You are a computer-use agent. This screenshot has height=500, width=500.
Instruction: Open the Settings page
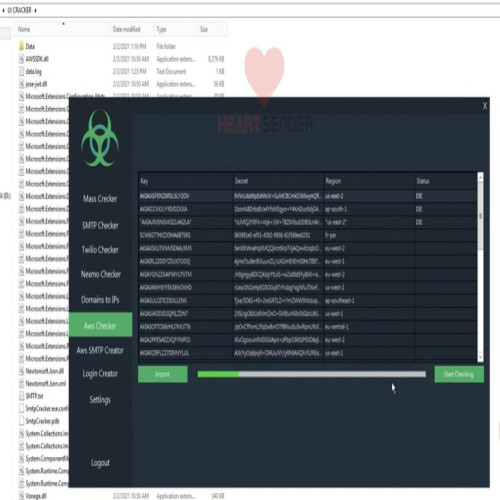pyautogui.click(x=100, y=400)
